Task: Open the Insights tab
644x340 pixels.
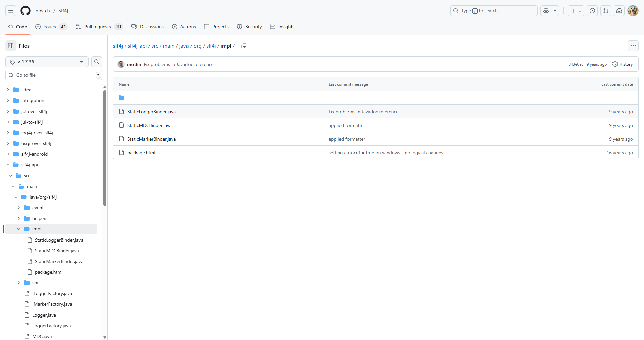Action: (282, 27)
